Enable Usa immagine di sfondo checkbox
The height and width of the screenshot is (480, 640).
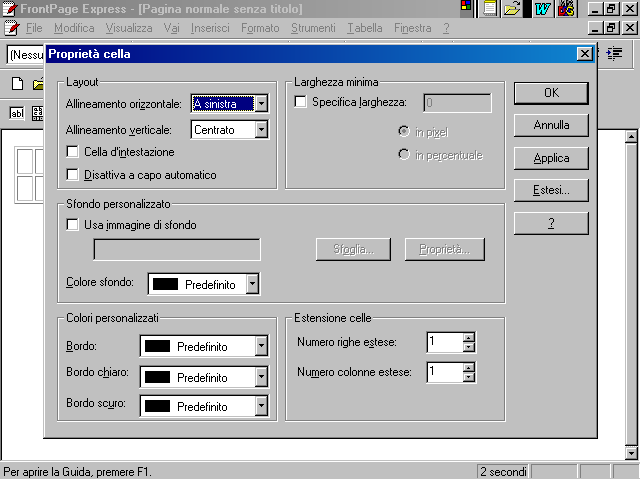point(72,224)
